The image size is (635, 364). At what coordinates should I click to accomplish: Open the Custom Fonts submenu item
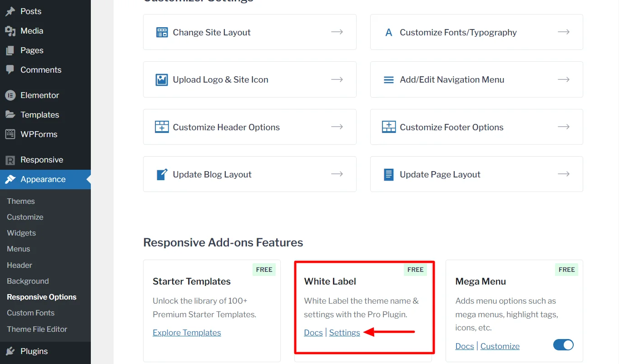click(x=30, y=313)
